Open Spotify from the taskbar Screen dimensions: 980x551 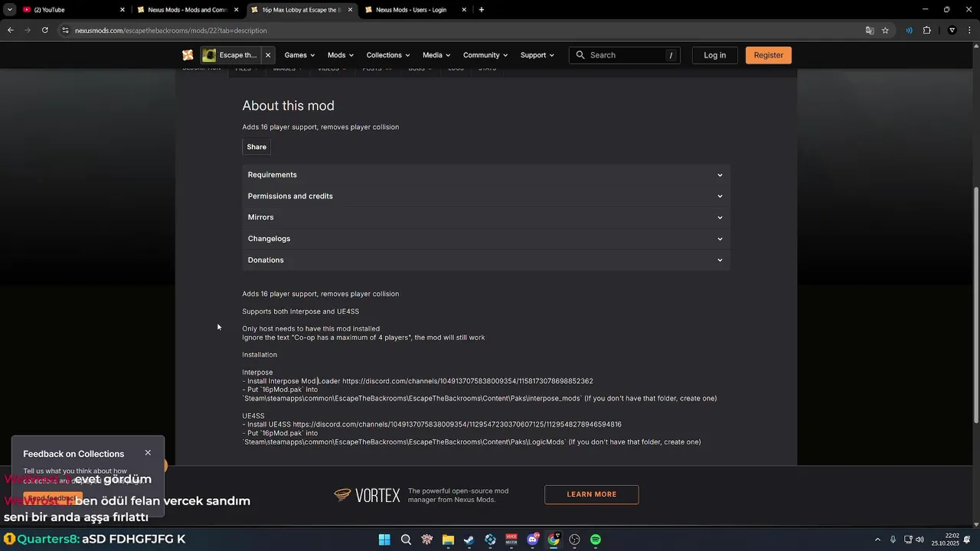(596, 540)
